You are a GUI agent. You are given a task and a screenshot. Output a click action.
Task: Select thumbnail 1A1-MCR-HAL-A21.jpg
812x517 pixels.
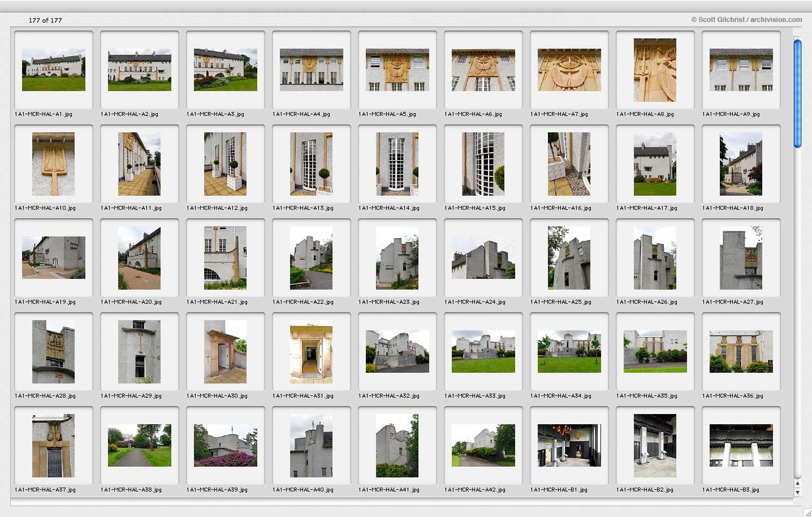coord(226,258)
